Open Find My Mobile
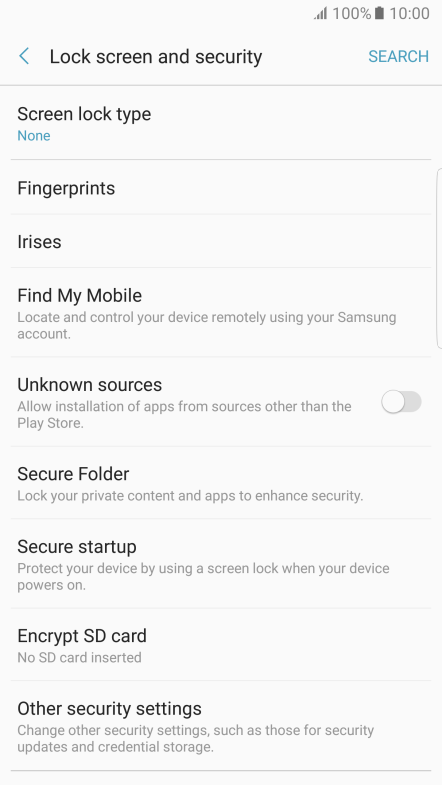The width and height of the screenshot is (442, 785). coord(221,312)
